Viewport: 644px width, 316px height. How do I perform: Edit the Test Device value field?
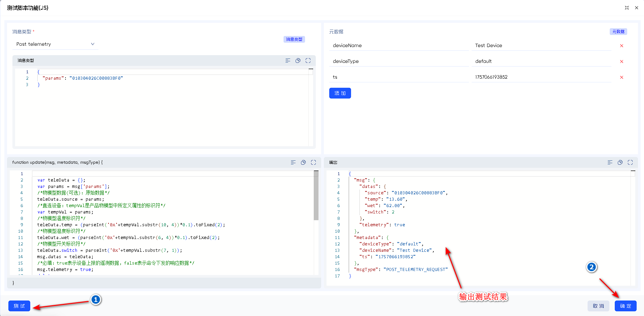(x=541, y=45)
